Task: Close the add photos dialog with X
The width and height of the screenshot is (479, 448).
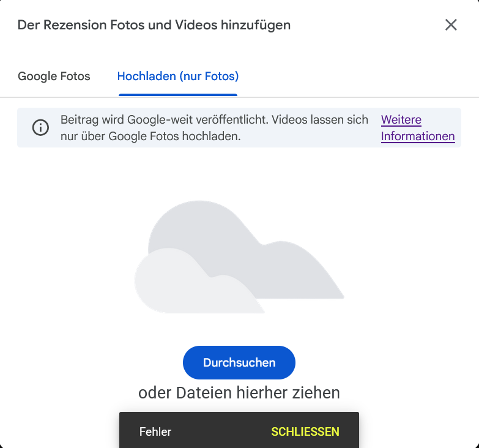Action: (451, 25)
